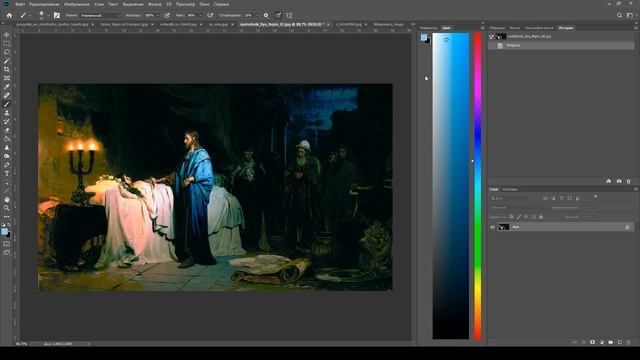Open smoothing options gear icon
This screenshot has width=640, height=360.
266,16
